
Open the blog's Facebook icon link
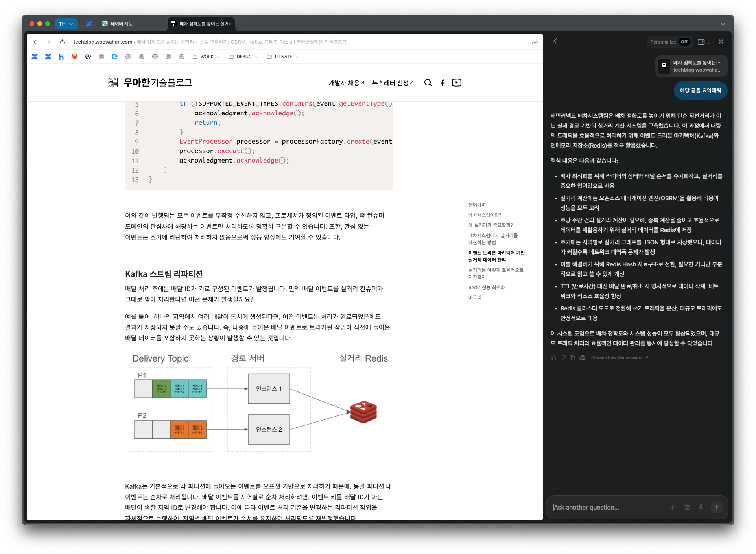pyautogui.click(x=443, y=83)
